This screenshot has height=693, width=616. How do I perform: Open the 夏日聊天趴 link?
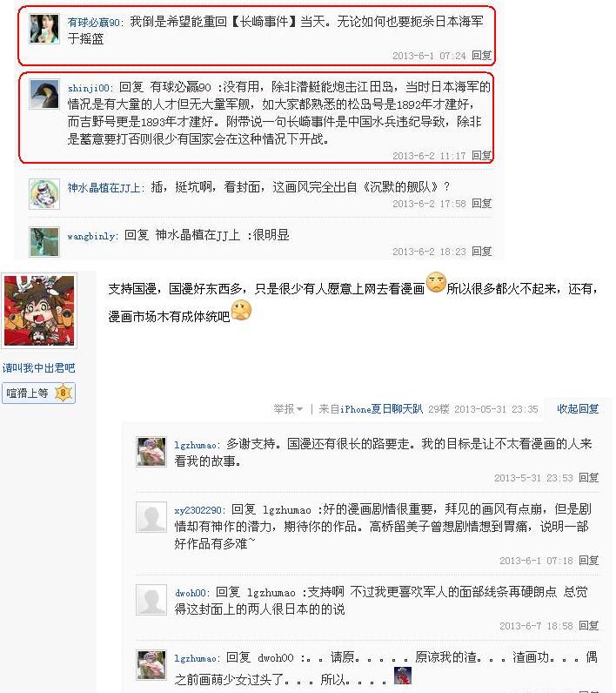[397, 409]
